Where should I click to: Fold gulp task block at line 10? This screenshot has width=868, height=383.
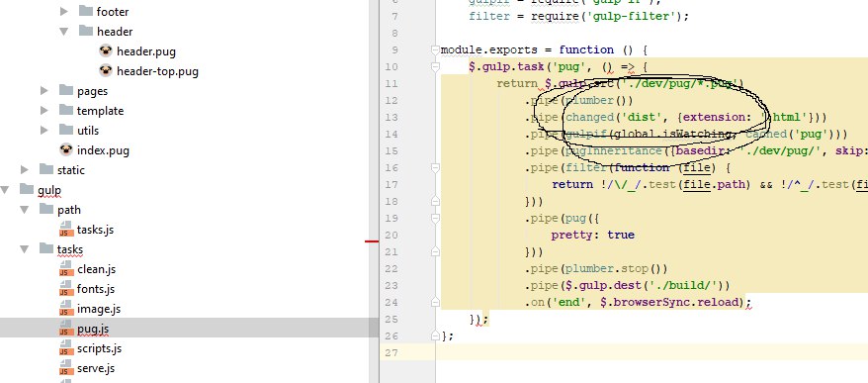coord(435,66)
